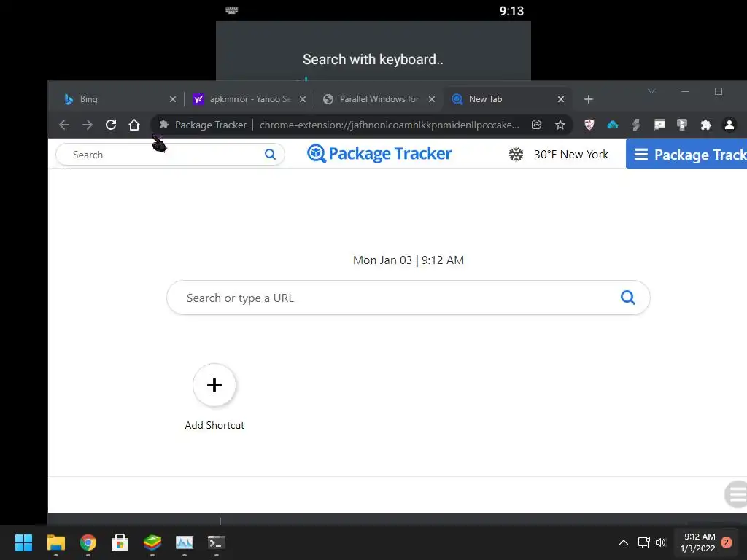Switch to the apkmirror Yahoo Search tab
Screen dimensions: 747x560
[249, 99]
